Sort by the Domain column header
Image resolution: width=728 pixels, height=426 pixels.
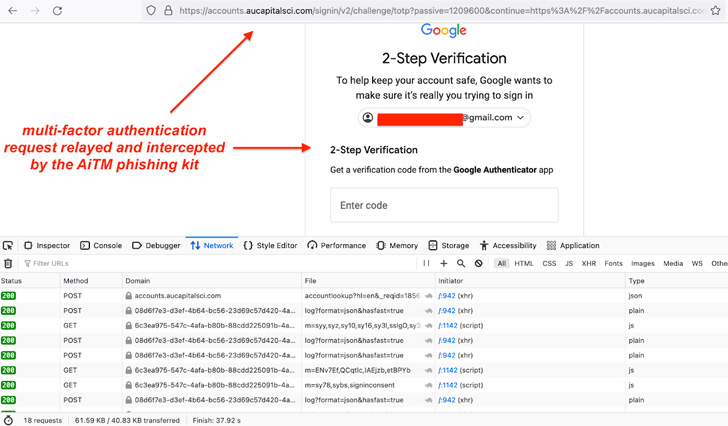212,281
